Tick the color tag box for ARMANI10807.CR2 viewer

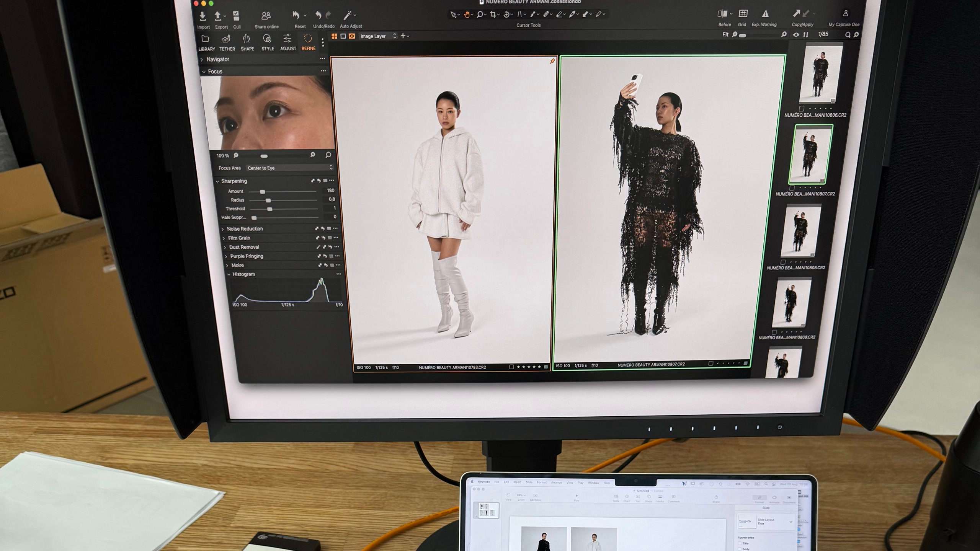710,364
